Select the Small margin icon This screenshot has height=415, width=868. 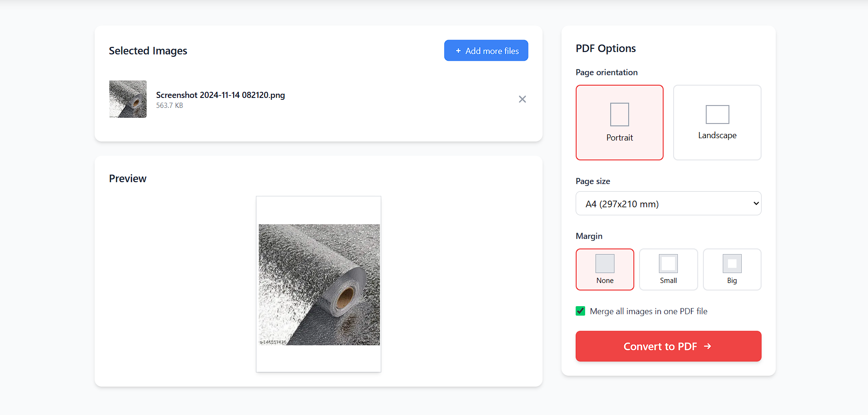(668, 264)
